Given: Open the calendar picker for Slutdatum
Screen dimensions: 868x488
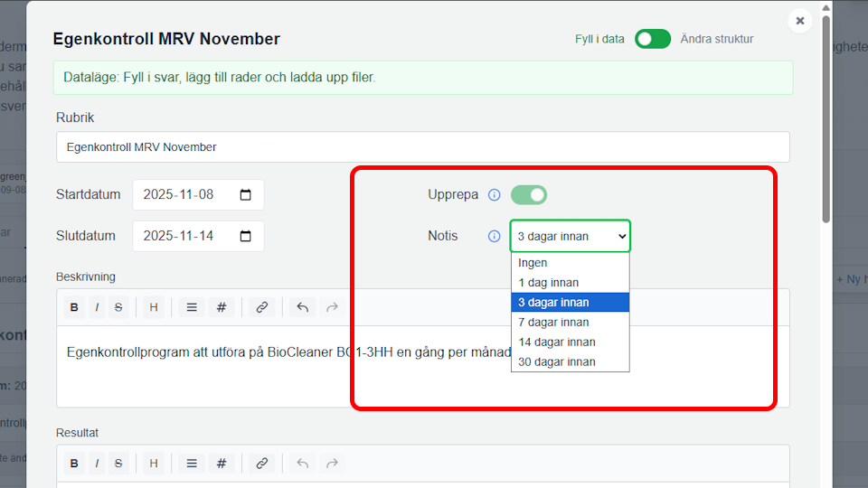Looking at the screenshot, I should pos(245,236).
